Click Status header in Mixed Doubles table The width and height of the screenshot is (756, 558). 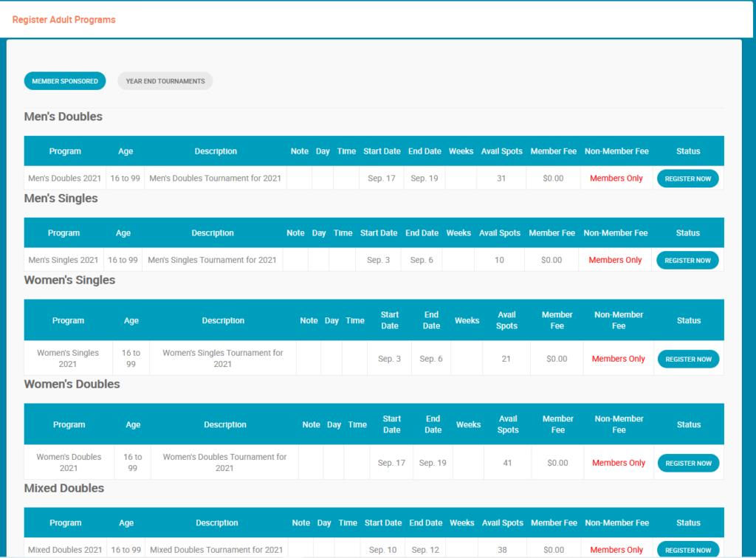click(688, 523)
